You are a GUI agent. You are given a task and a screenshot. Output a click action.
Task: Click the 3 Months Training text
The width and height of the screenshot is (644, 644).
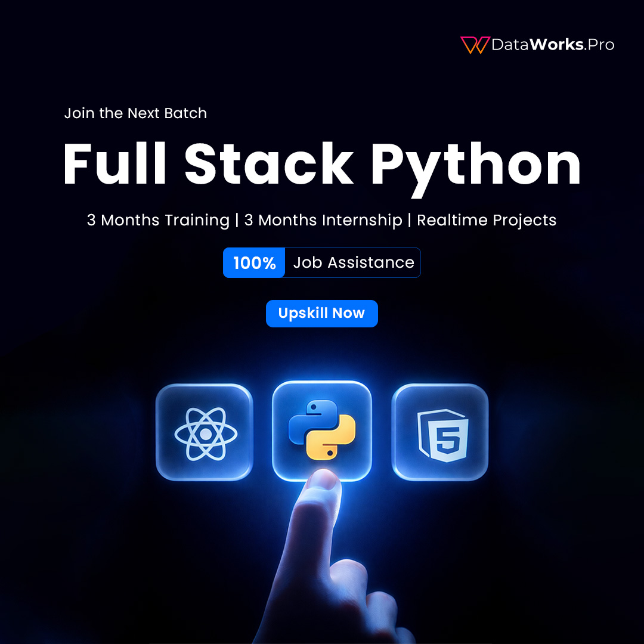pos(158,221)
